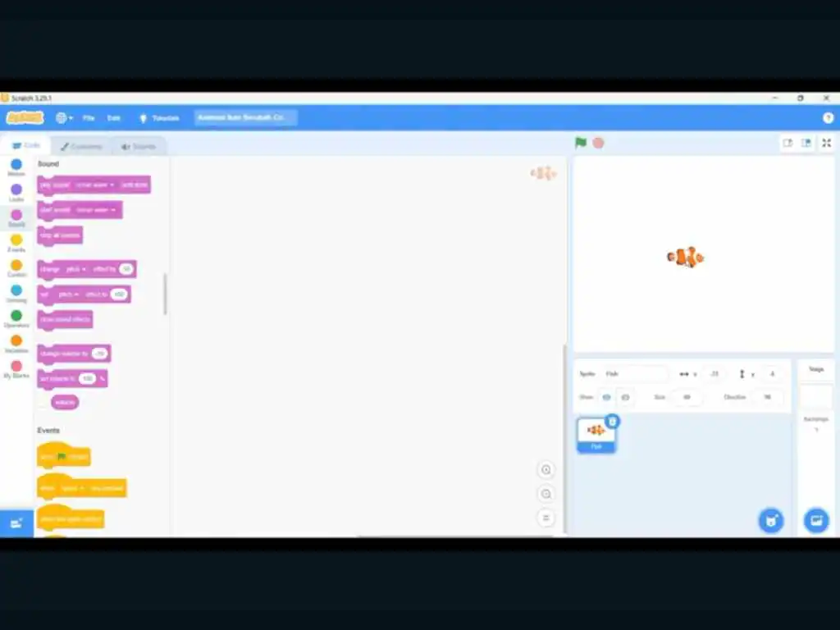Open the Choose a Backdrop button

click(x=816, y=520)
